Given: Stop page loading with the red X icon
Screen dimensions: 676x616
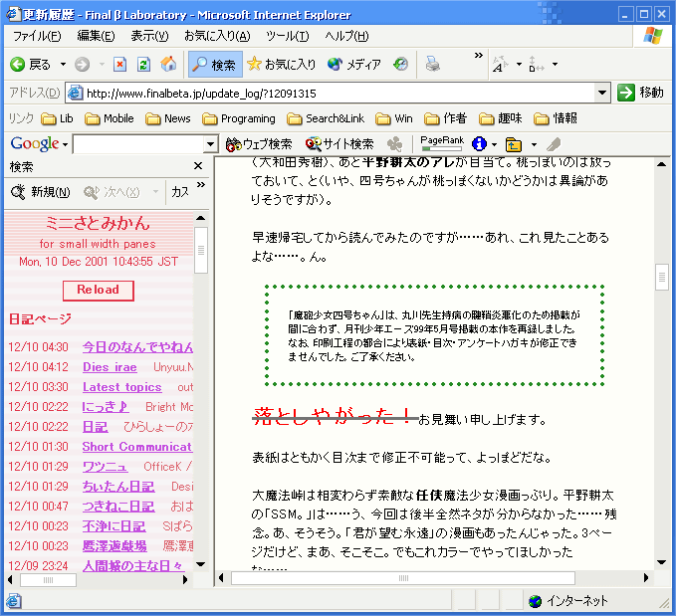Looking at the screenshot, I should click(119, 65).
